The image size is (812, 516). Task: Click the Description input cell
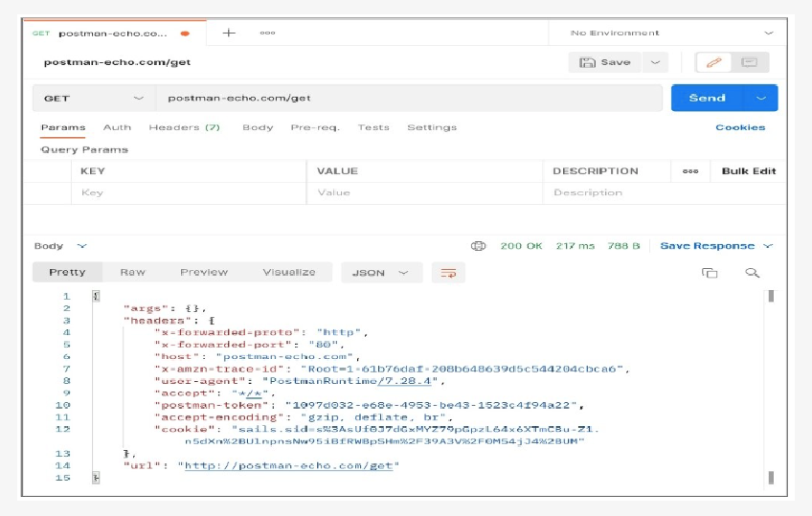pyautogui.click(x=665, y=192)
